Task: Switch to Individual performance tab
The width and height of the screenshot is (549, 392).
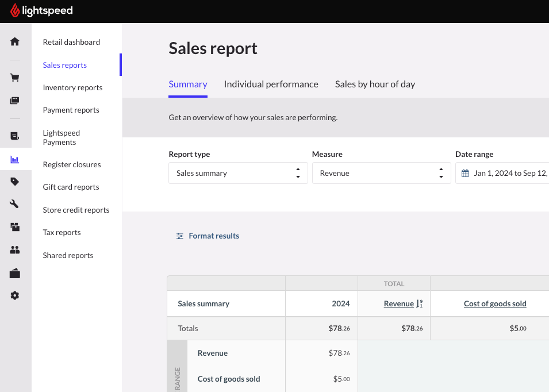Action: click(271, 84)
